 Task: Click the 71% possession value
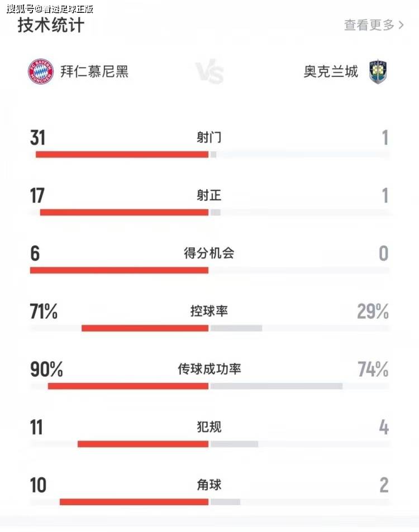(44, 311)
